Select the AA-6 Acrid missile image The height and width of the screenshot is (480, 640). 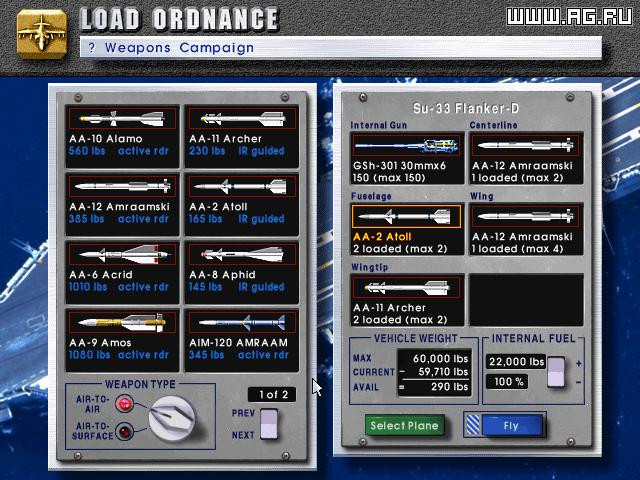coord(122,255)
